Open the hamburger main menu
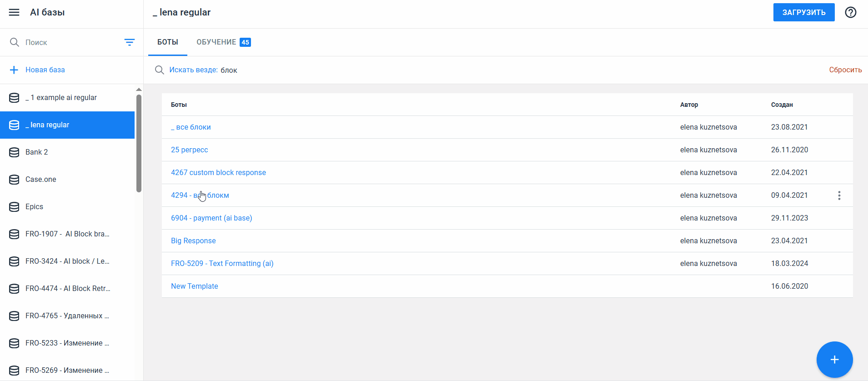The height and width of the screenshot is (381, 868). coord(14,12)
